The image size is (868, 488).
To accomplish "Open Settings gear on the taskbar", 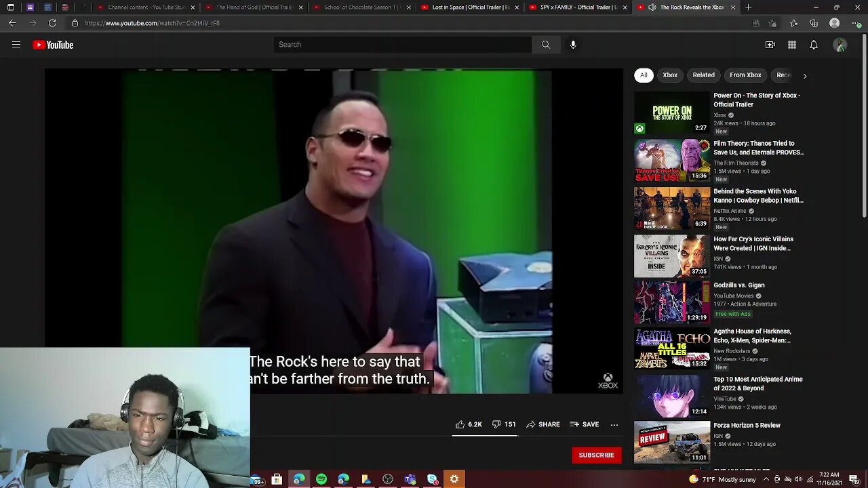I will [454, 479].
